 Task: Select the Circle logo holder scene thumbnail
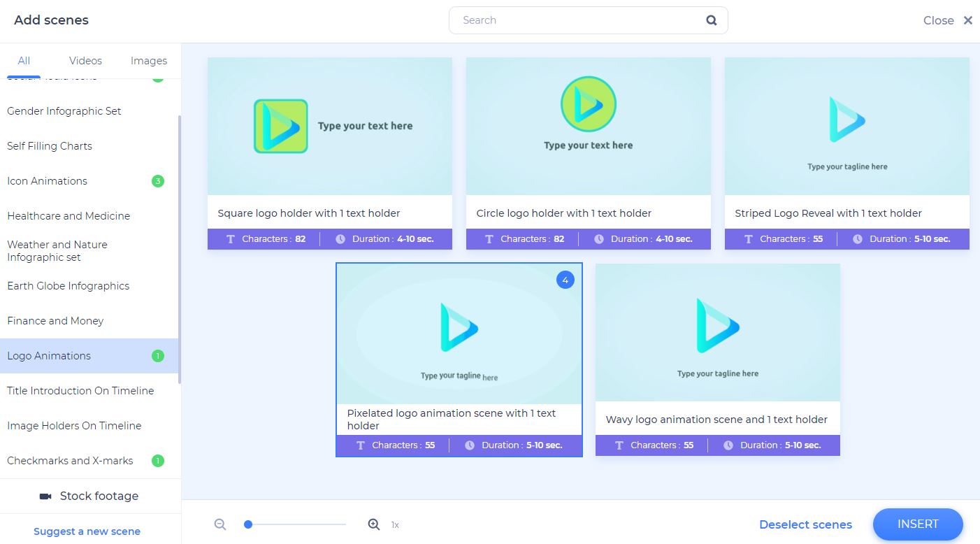[x=588, y=126]
